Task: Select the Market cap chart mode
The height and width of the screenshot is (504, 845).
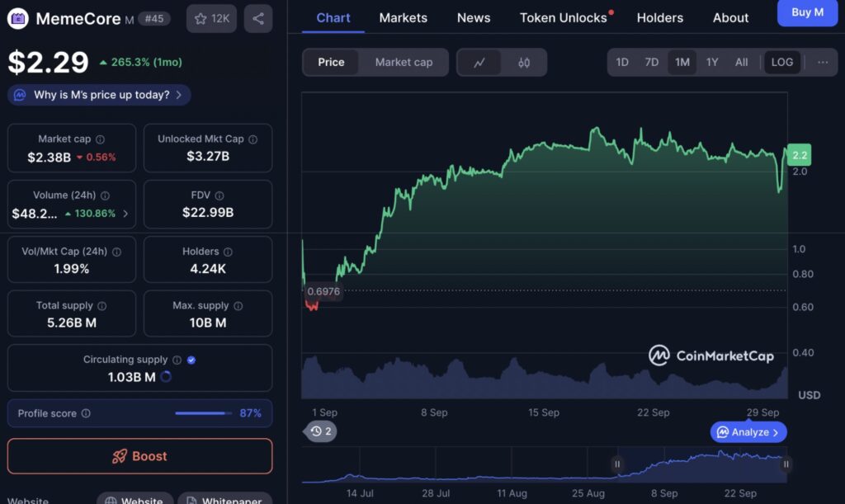Action: pyautogui.click(x=404, y=63)
